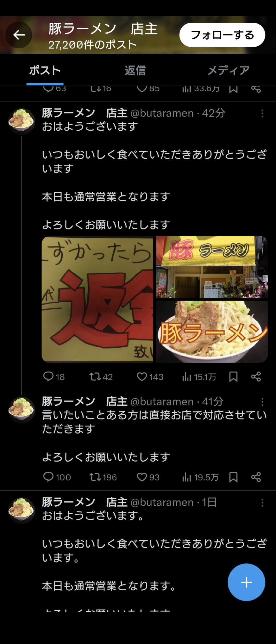Share the 41分 post
Viewport: 276px width, 644px height.
coord(256,477)
